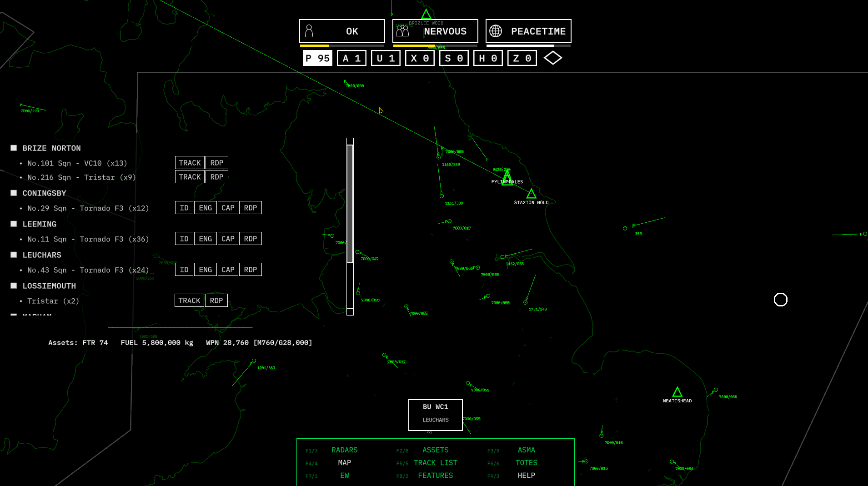This screenshot has height=486, width=868.
Task: Click the white circle marker over the sea
Action: pos(780,300)
